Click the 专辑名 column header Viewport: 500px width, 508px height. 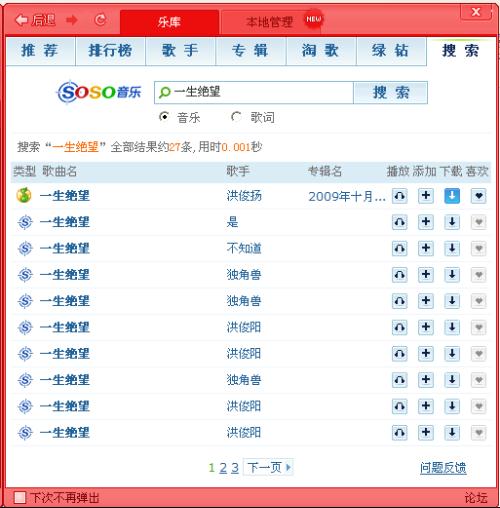(x=325, y=171)
